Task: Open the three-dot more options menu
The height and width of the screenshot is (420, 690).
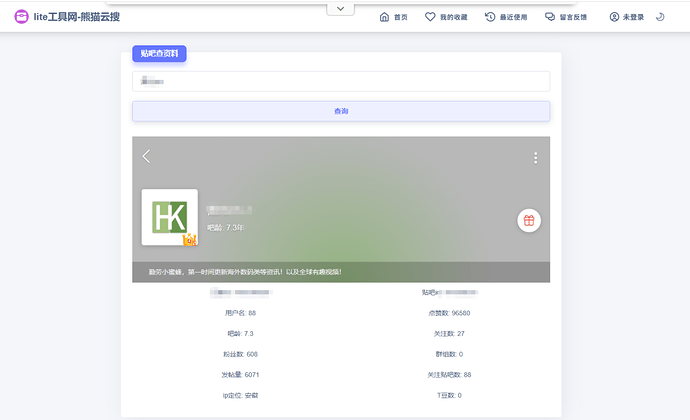Action: click(x=536, y=158)
